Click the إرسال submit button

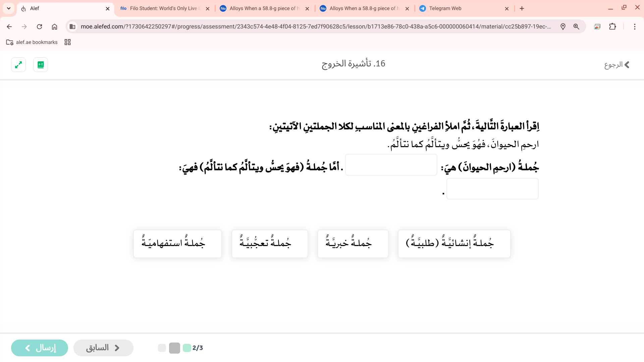40,348
